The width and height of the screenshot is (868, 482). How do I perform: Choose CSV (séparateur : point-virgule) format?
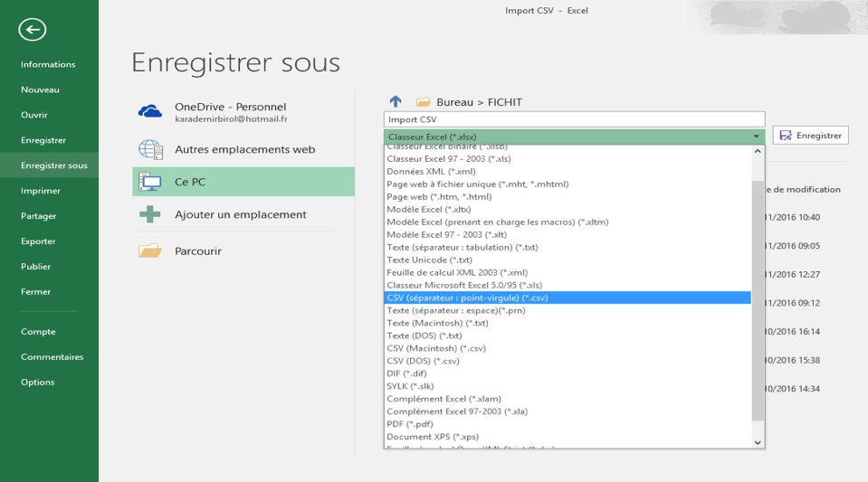tap(467, 298)
